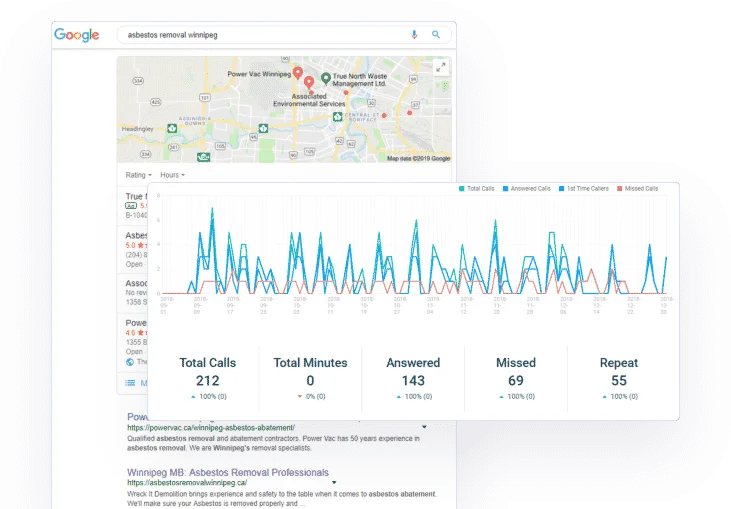The height and width of the screenshot is (509, 731).
Task: Click the Total Minutes 0 value
Action: point(310,381)
